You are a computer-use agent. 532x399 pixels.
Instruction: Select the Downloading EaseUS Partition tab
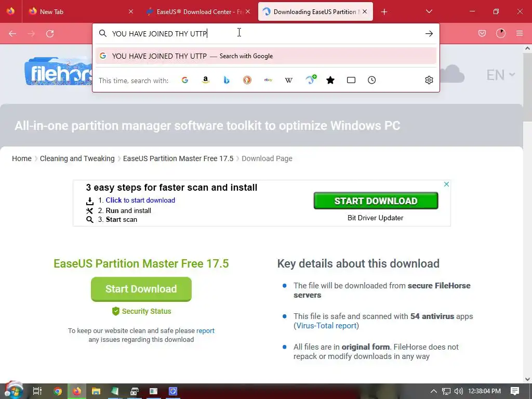(x=315, y=11)
